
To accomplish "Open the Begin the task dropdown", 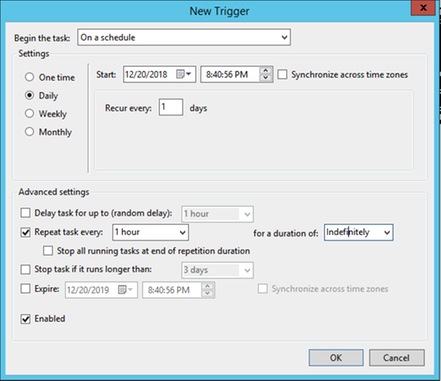I will (x=184, y=37).
